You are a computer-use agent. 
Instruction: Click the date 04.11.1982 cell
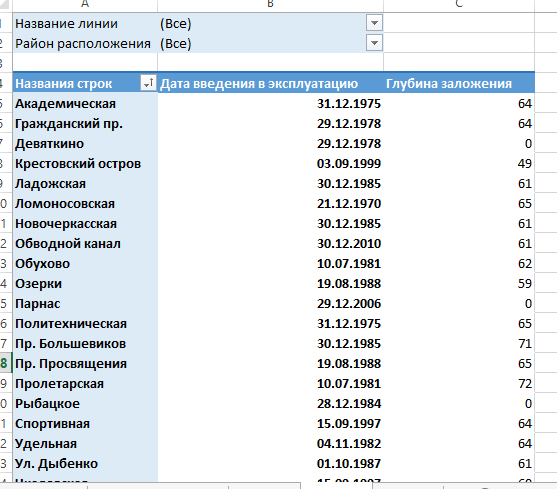(270, 444)
